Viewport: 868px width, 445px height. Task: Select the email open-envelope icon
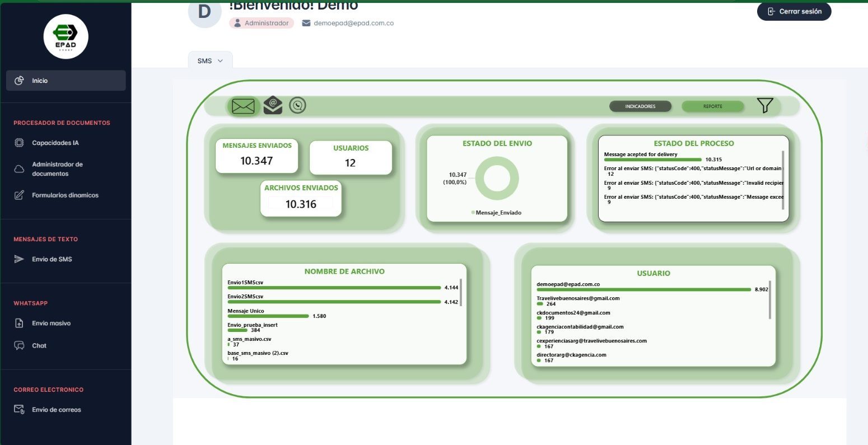[273, 105]
